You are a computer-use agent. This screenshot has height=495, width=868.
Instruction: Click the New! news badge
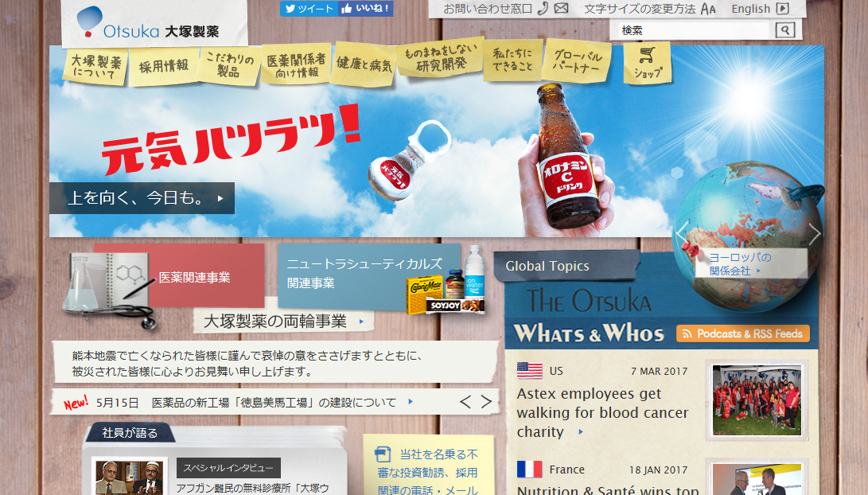pos(76,403)
